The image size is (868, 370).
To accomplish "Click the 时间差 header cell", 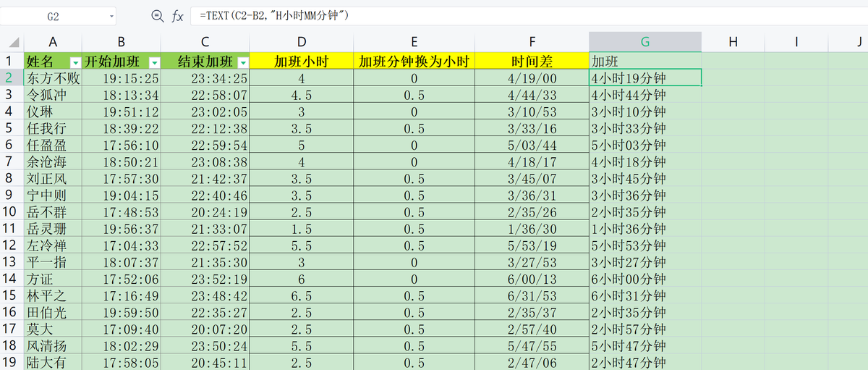I will (x=532, y=61).
